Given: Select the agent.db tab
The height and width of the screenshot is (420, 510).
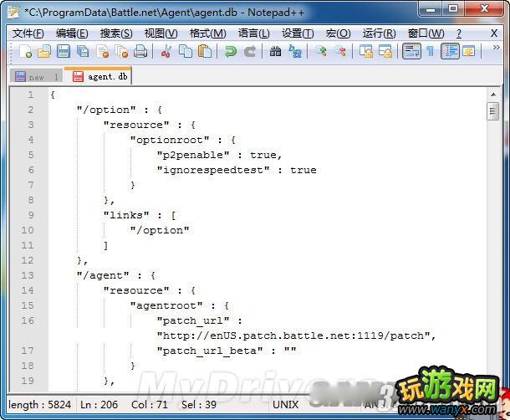Looking at the screenshot, I should [x=99, y=76].
